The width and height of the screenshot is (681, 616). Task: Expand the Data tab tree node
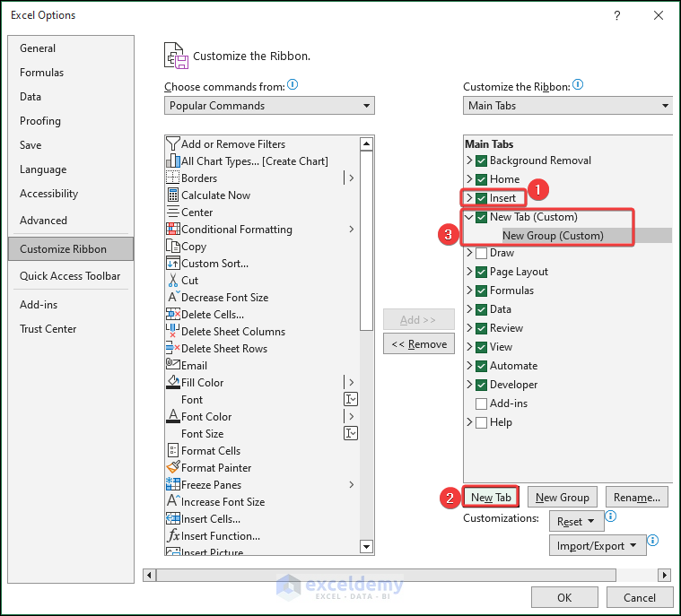469,308
